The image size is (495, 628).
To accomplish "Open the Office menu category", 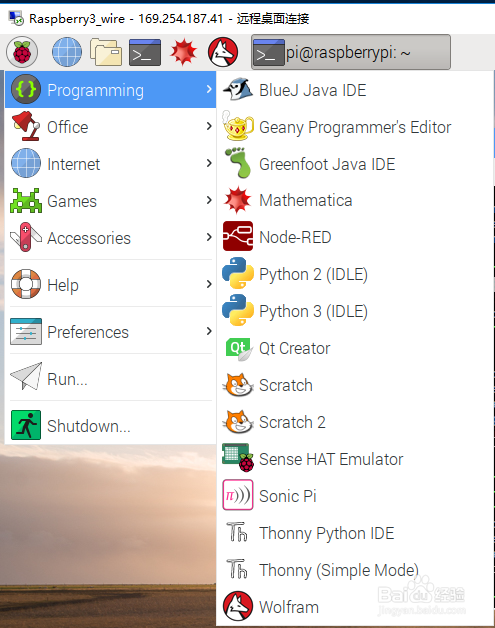I will tap(110, 127).
